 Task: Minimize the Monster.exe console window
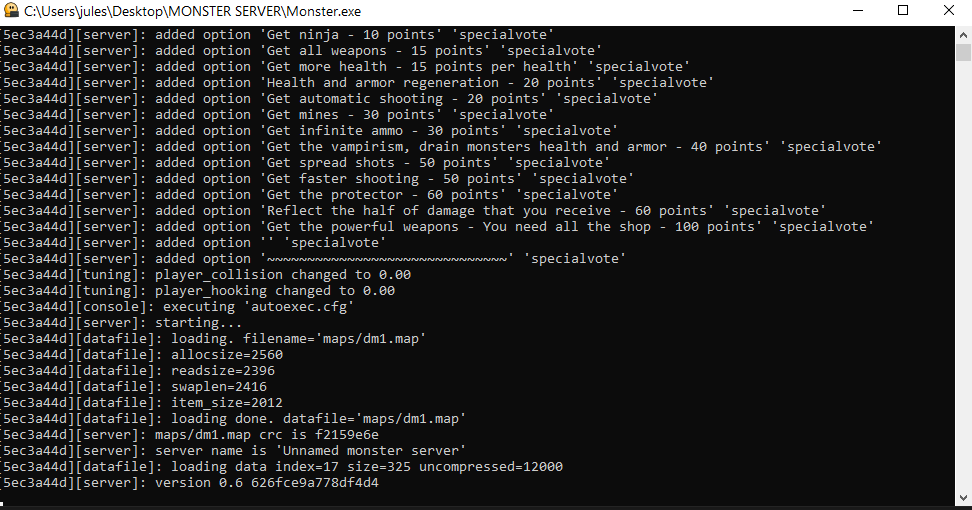click(858, 11)
